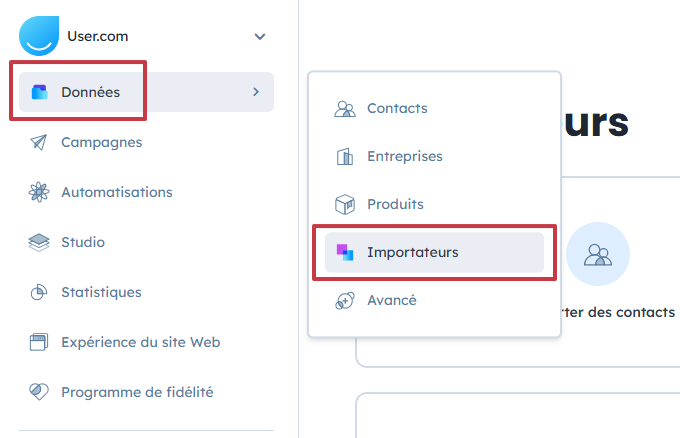Click the Automatisations atom icon
680x438 pixels.
[x=39, y=192]
